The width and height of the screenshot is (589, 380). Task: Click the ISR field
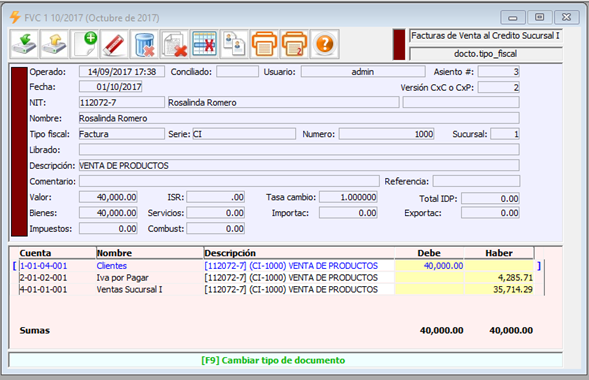tap(216, 197)
